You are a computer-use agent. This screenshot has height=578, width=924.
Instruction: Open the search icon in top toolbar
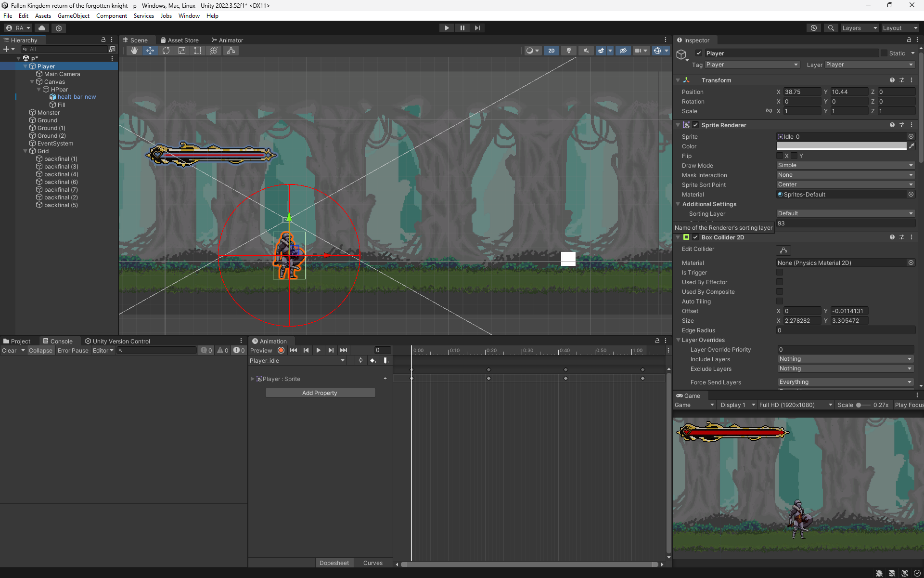(x=831, y=28)
